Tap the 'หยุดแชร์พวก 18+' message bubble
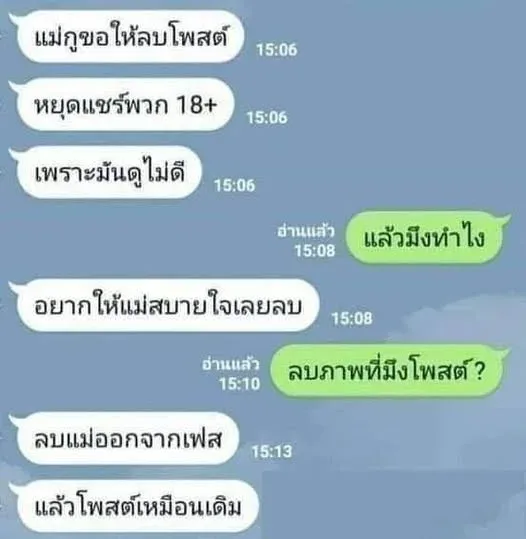The image size is (526, 539). [124, 104]
